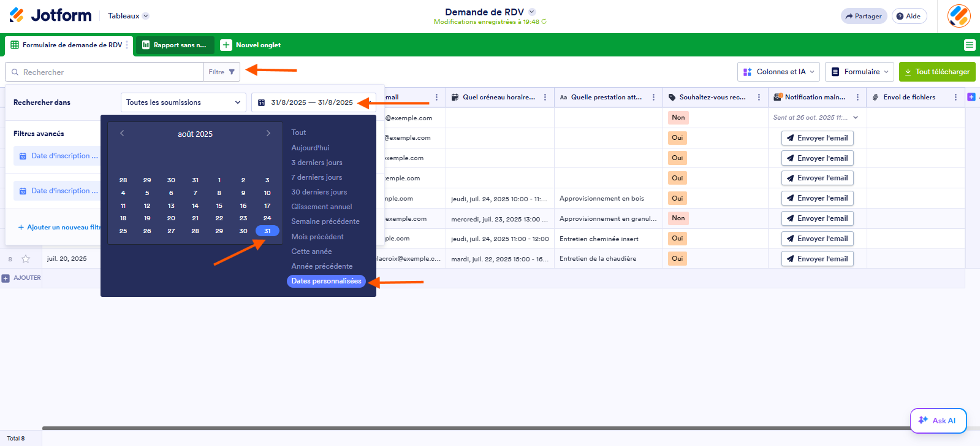Open the hamburger menu in green bar
The width and height of the screenshot is (980, 446).
[x=969, y=45]
